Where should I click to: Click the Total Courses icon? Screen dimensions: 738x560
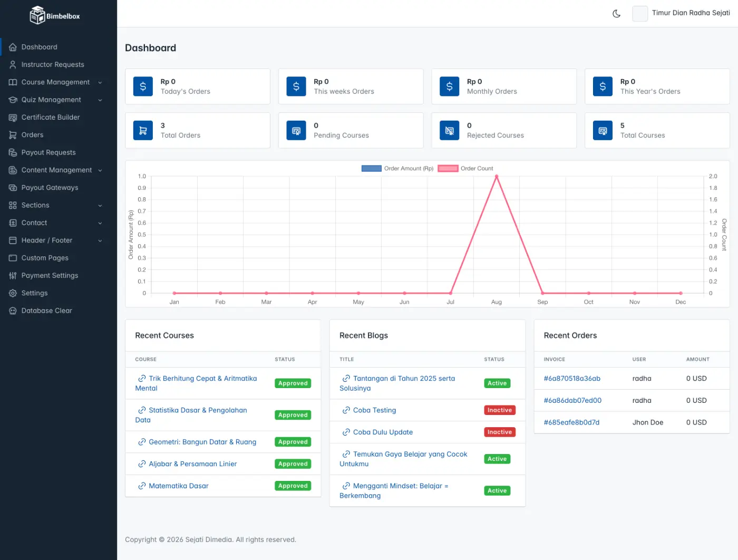click(603, 130)
